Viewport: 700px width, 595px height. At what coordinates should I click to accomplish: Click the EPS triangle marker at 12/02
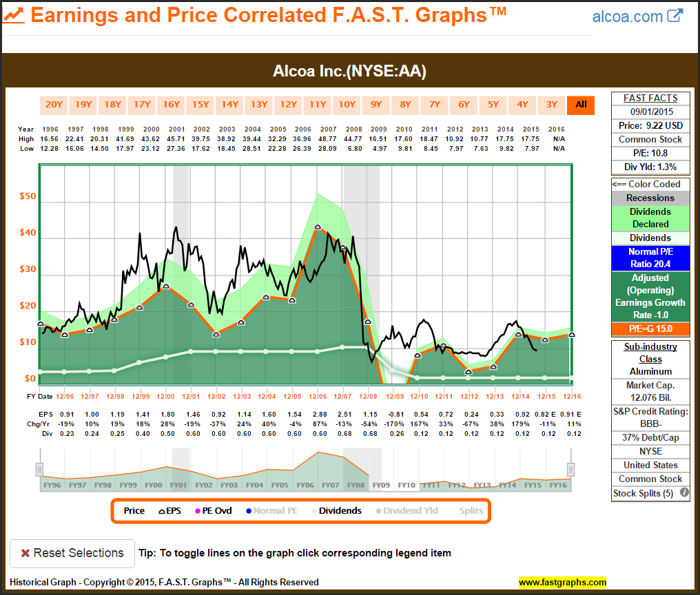(216, 334)
